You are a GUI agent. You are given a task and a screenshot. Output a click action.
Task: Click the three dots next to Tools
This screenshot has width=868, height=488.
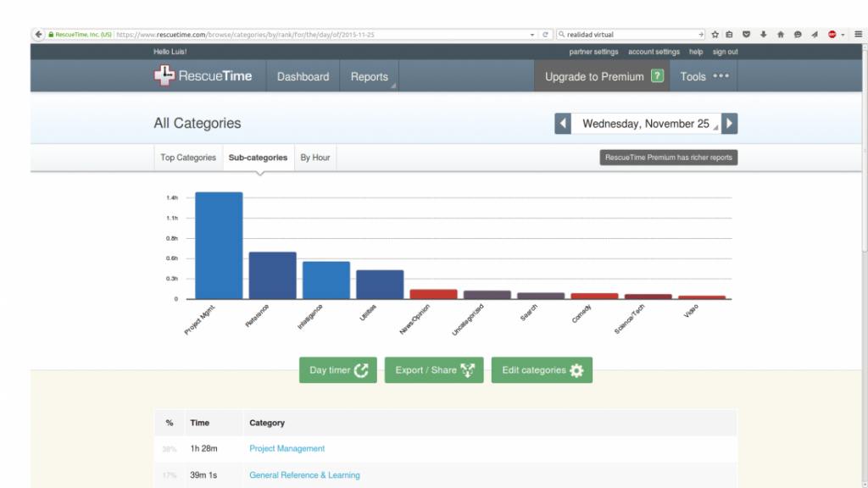click(721, 75)
